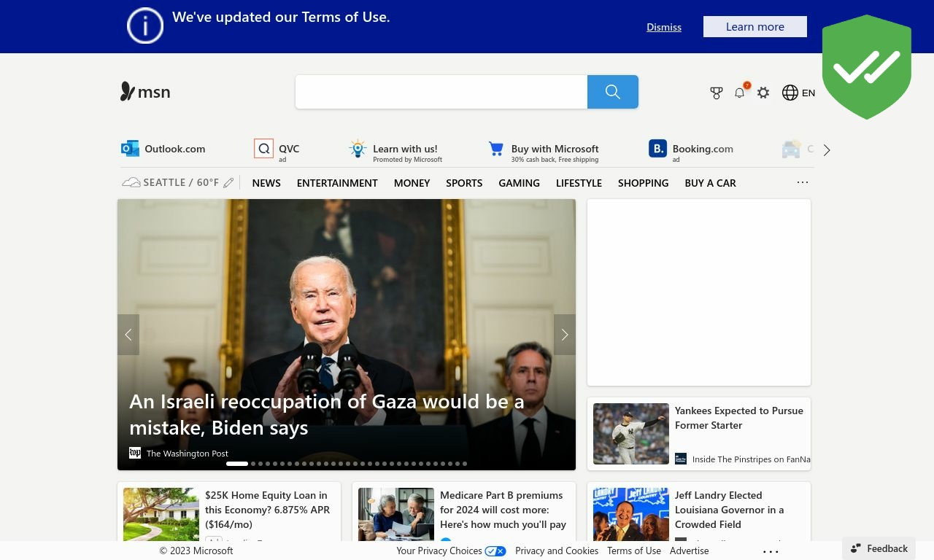This screenshot has width=934, height=560.
Task: Click the SEATTLE / 60°F weather text
Action: (181, 183)
